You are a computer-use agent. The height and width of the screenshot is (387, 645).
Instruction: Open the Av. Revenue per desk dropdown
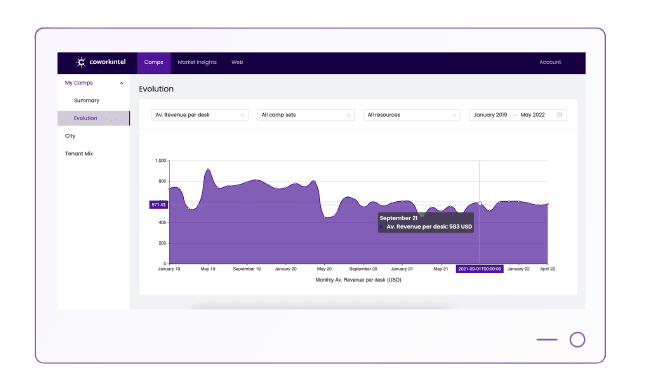[x=200, y=115]
